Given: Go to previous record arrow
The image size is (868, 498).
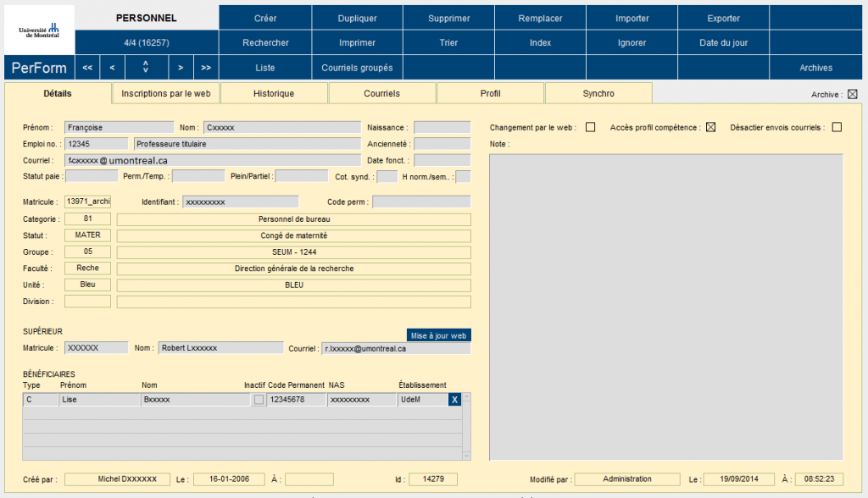Looking at the screenshot, I should pyautogui.click(x=112, y=68).
